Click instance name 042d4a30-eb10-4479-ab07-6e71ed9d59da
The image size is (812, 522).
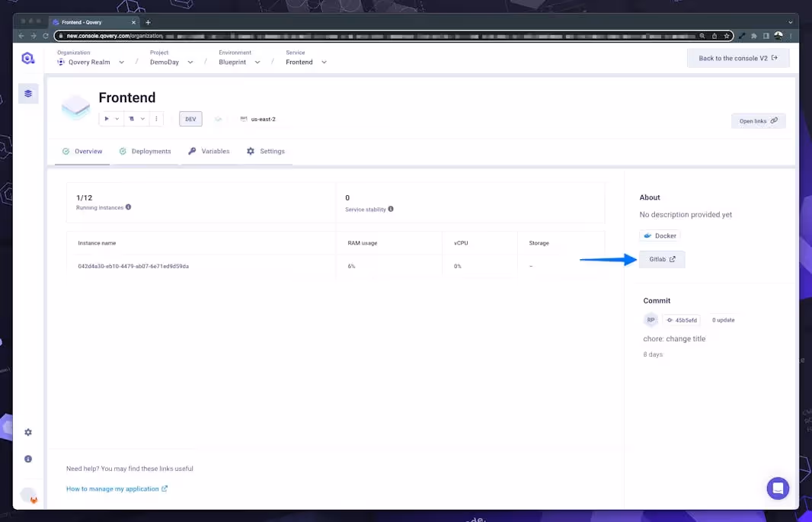pyautogui.click(x=133, y=266)
